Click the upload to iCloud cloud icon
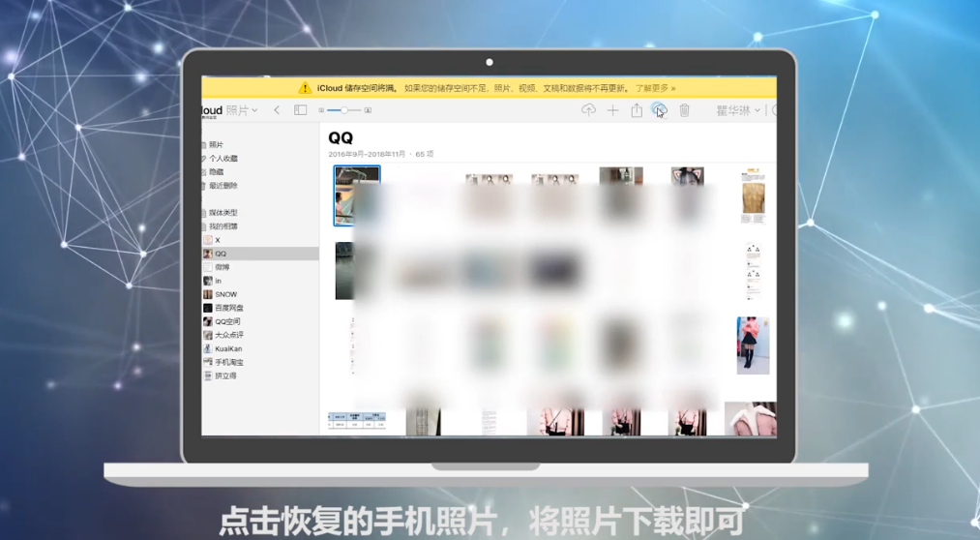 tap(588, 110)
